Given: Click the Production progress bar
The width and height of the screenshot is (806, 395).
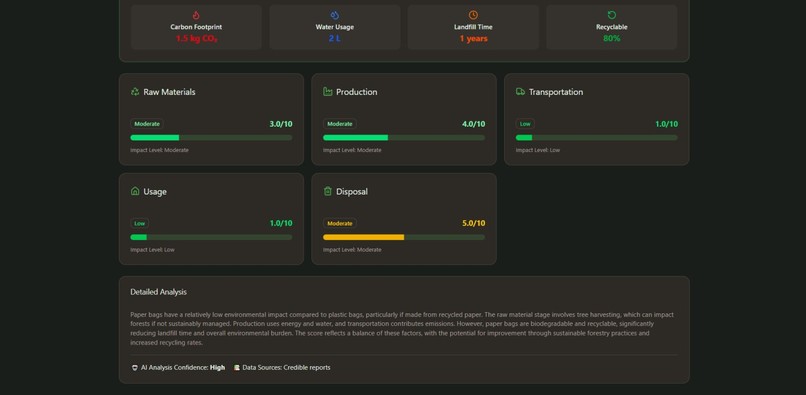Looking at the screenshot, I should click(404, 138).
